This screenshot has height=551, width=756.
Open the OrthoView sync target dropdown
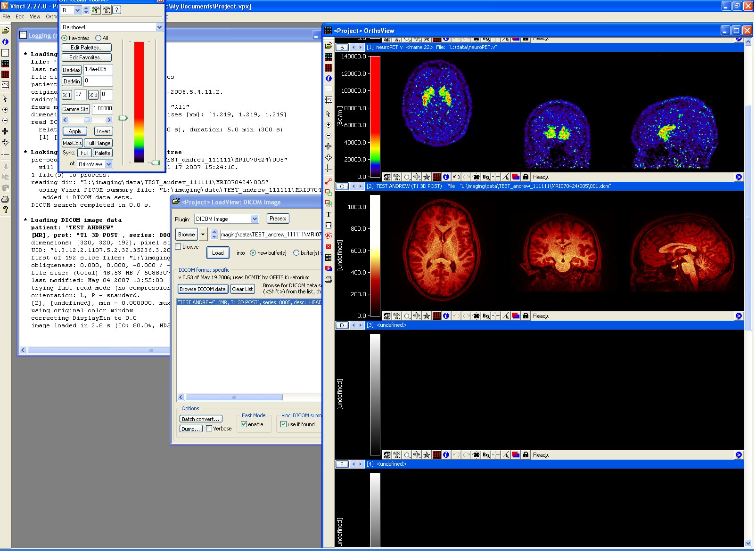point(109,164)
